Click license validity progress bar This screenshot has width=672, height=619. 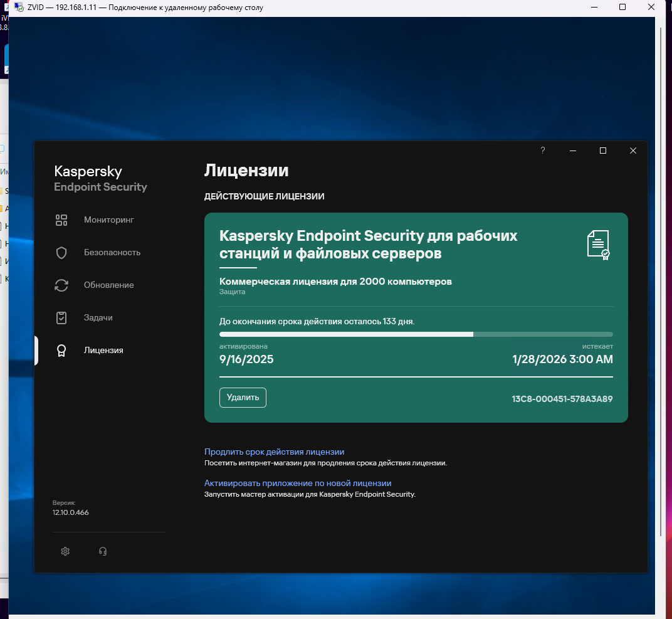(x=416, y=334)
